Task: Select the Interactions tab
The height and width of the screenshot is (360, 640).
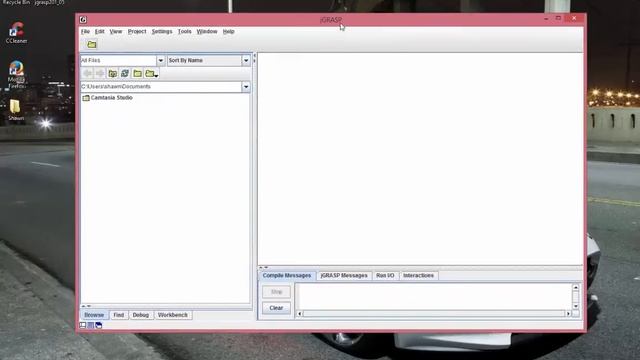Action: coord(418,276)
